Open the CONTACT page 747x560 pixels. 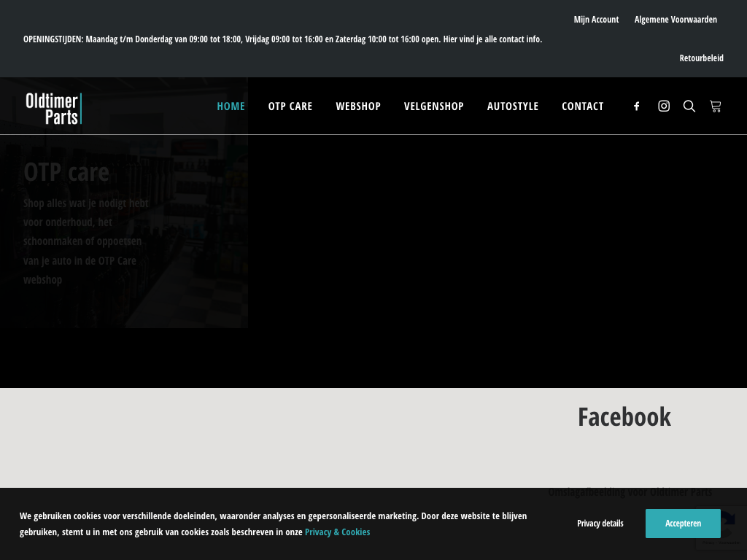point(583,106)
